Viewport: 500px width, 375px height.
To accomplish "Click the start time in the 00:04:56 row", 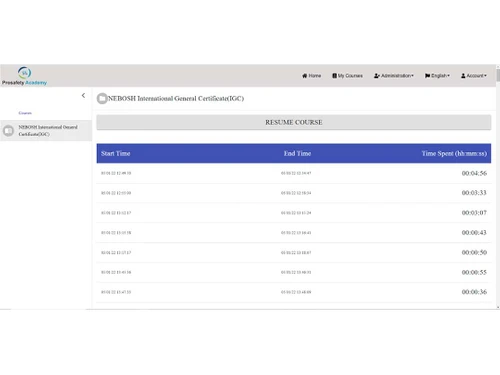I will [x=116, y=173].
